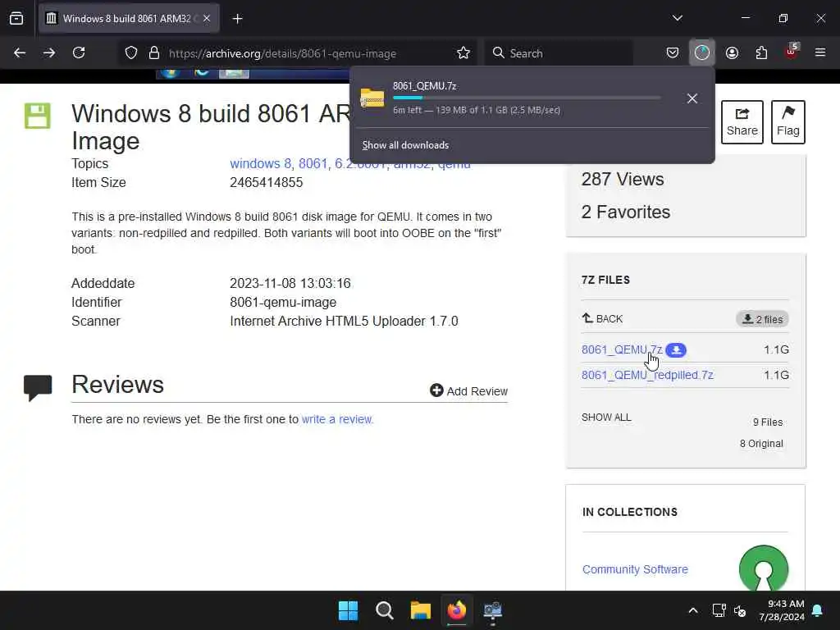The image size is (840, 630).
Task: Click the 2 Favorites statistic
Action: pos(626,212)
